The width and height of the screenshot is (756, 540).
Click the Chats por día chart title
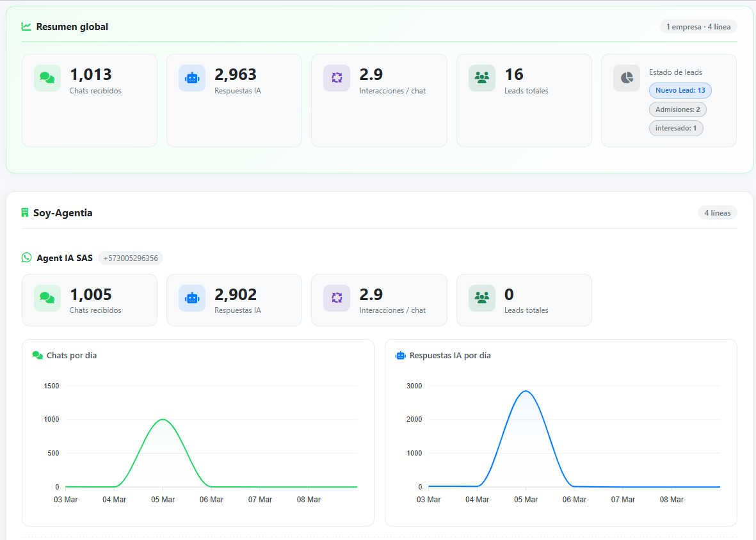click(x=71, y=356)
